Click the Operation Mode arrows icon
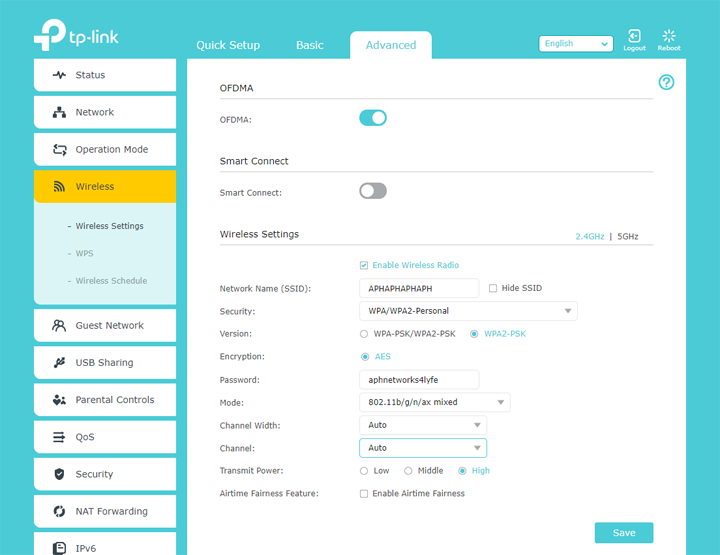This screenshot has height=555, width=720. 59,150
